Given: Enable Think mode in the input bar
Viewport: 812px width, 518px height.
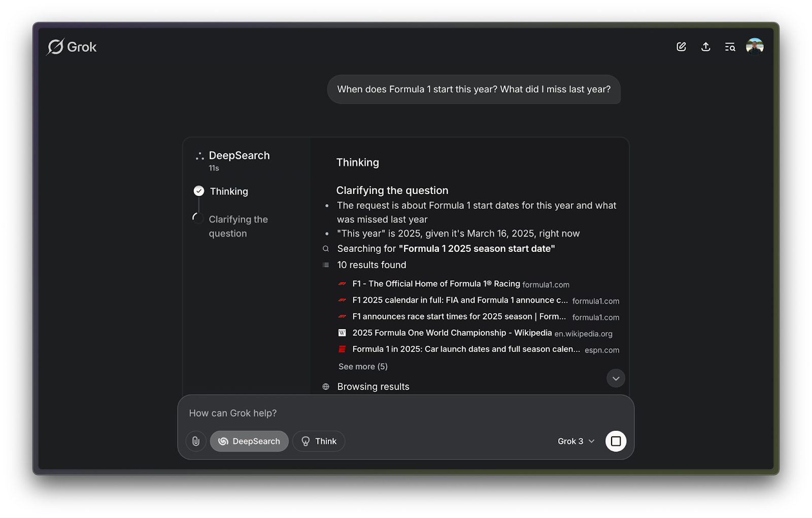Looking at the screenshot, I should (x=319, y=441).
